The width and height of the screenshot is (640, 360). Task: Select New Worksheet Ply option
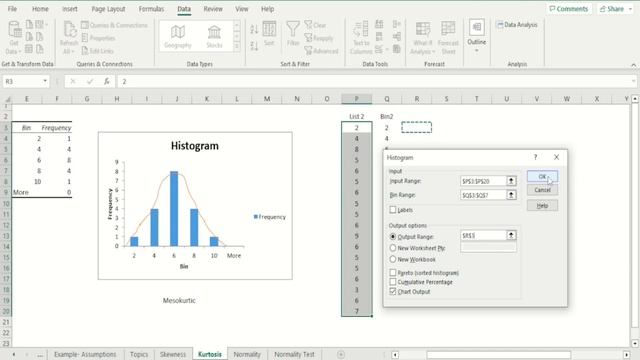point(393,248)
